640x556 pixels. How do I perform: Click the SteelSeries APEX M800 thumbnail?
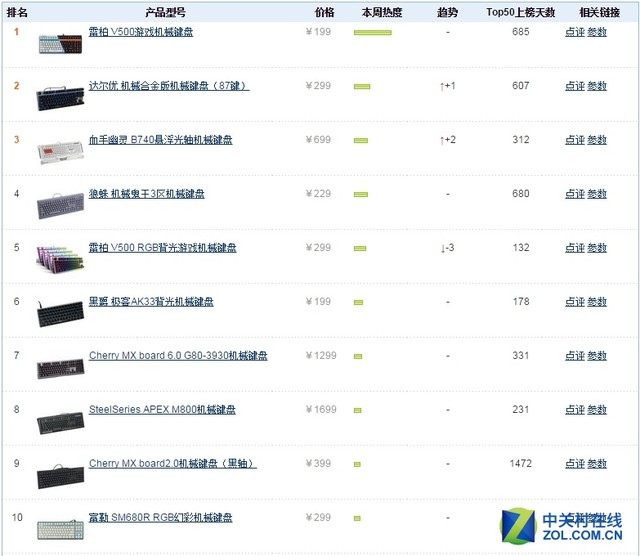[60, 423]
